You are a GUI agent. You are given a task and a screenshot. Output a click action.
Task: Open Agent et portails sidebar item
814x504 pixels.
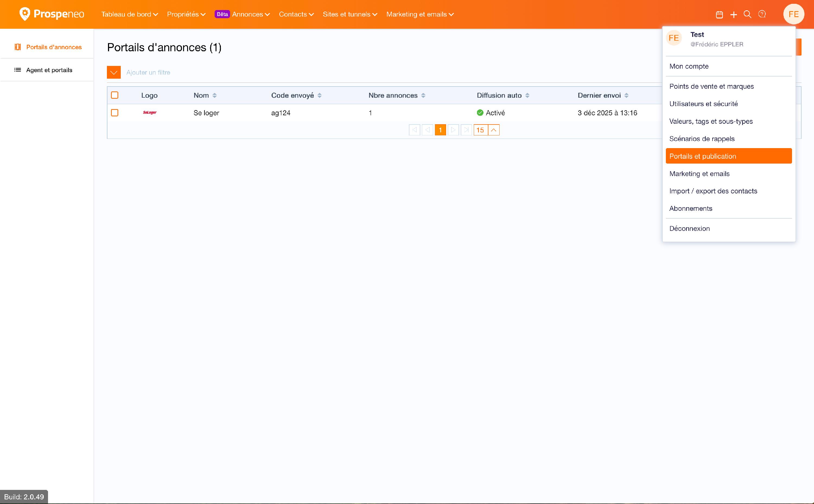click(x=49, y=70)
